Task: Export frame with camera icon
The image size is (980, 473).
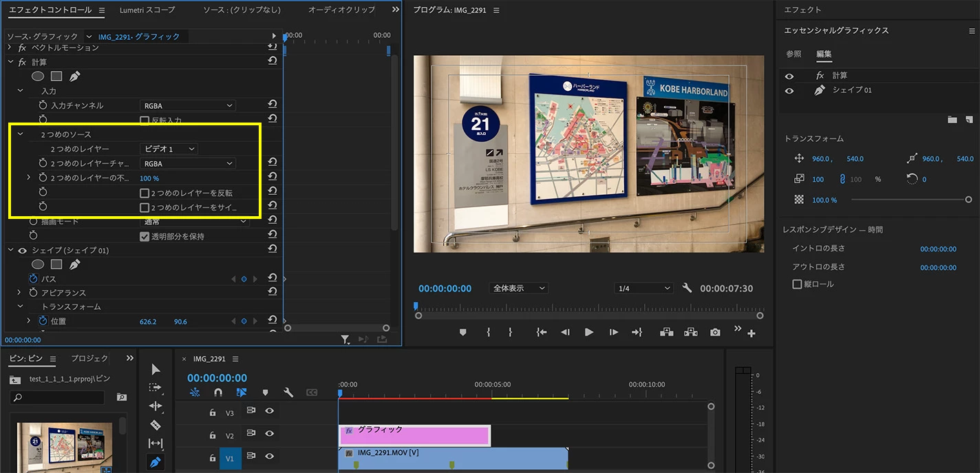Action: 716,332
